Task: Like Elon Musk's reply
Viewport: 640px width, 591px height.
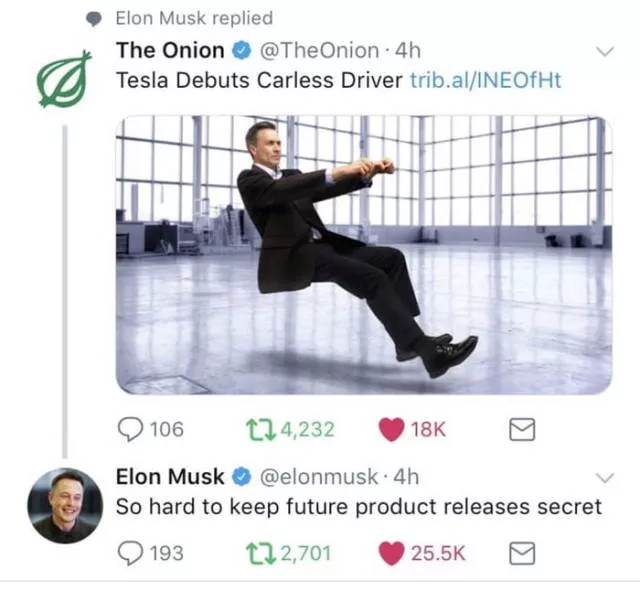Action: 391,553
